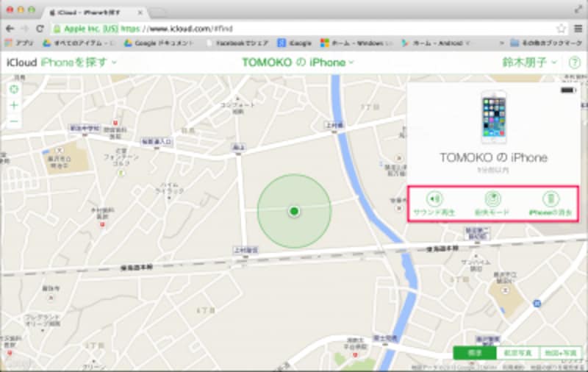The height and width of the screenshot is (372, 588).
Task: Open the iPhoneを探す app switcher dropdown
Action: coord(79,62)
